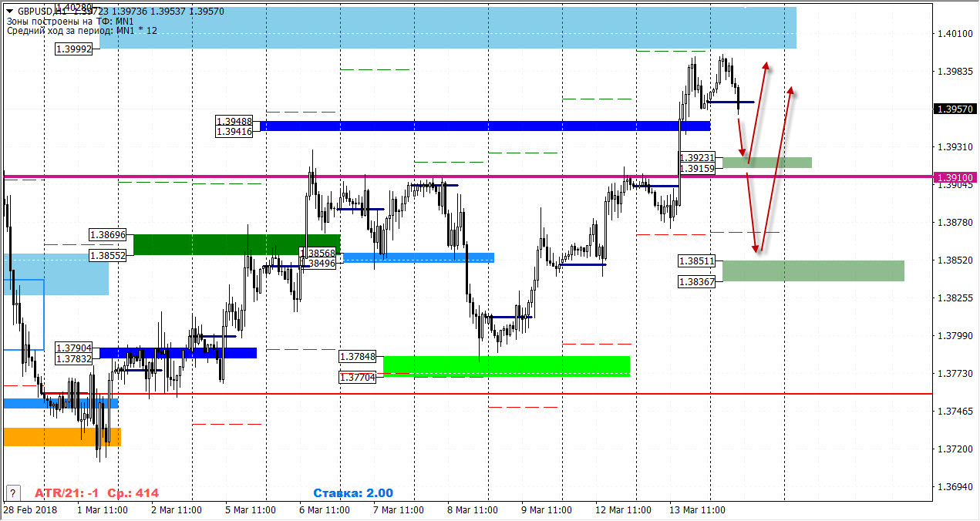Click the magenta 1.39100 price tag
Screen dimensions: 980x521
tap(956, 177)
